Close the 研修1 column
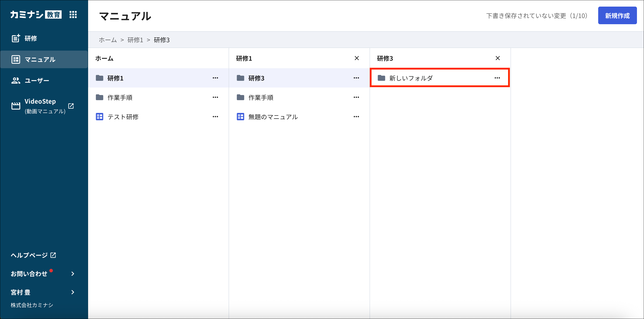The width and height of the screenshot is (644, 319). tap(357, 58)
